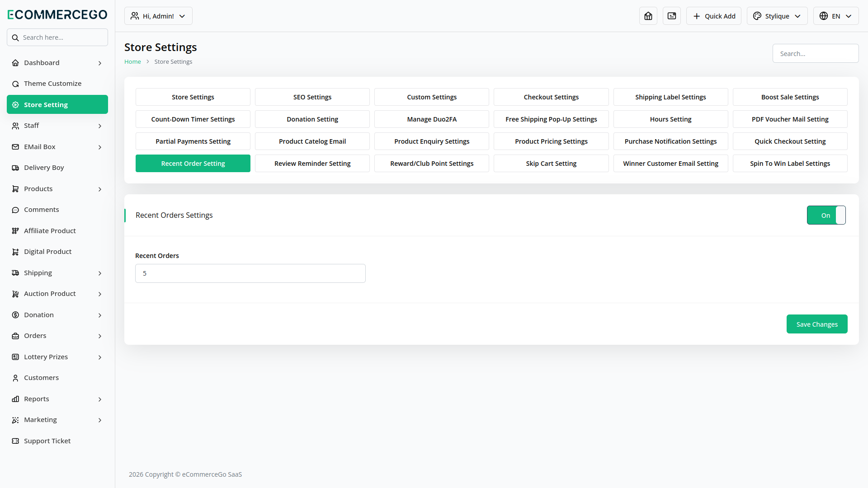Expand the Donation sidebar menu chevron
This screenshot has width=868, height=488.
(x=100, y=315)
